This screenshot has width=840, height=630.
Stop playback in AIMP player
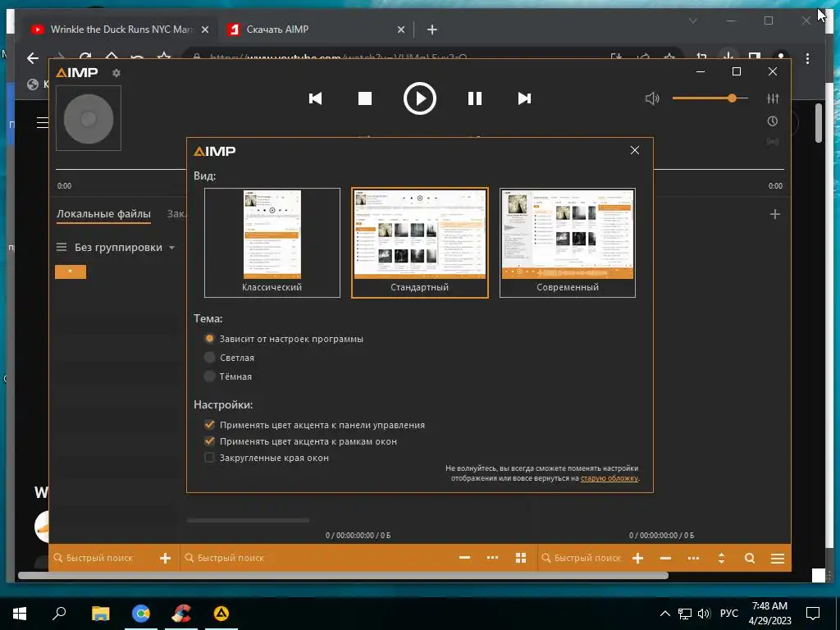pyautogui.click(x=365, y=98)
